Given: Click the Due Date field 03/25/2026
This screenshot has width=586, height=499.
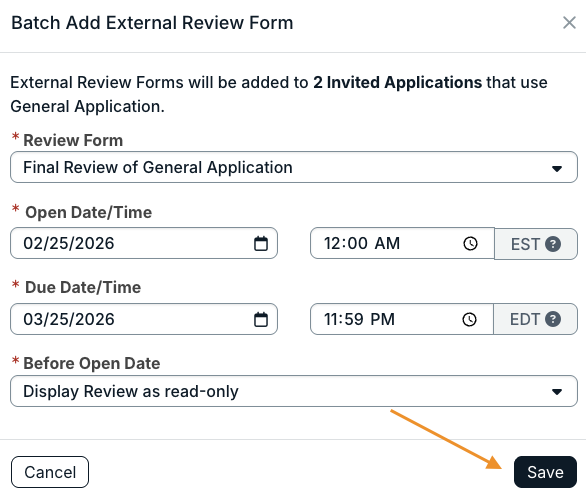Looking at the screenshot, I should click(x=144, y=319).
